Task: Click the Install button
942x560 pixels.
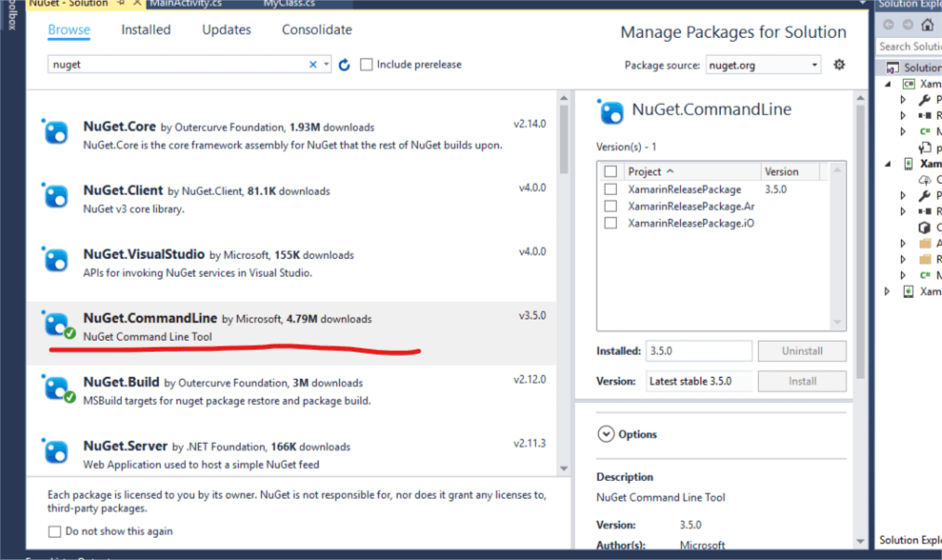Action: pos(801,381)
